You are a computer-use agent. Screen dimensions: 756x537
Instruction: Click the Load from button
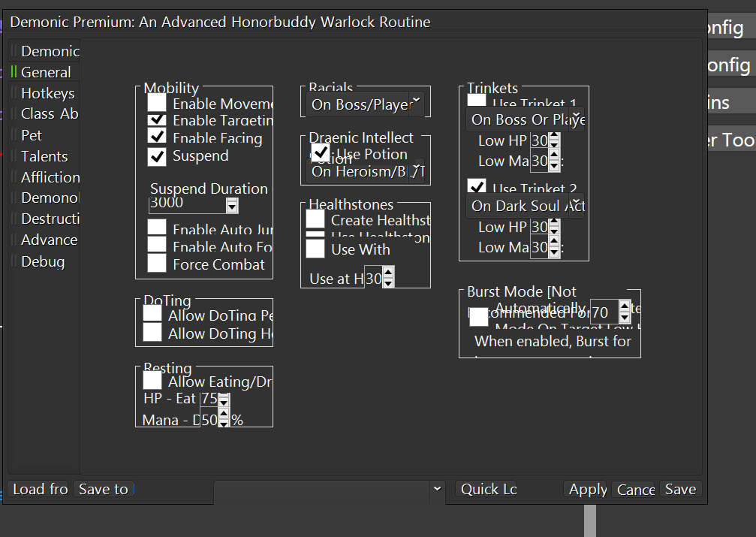(38, 489)
